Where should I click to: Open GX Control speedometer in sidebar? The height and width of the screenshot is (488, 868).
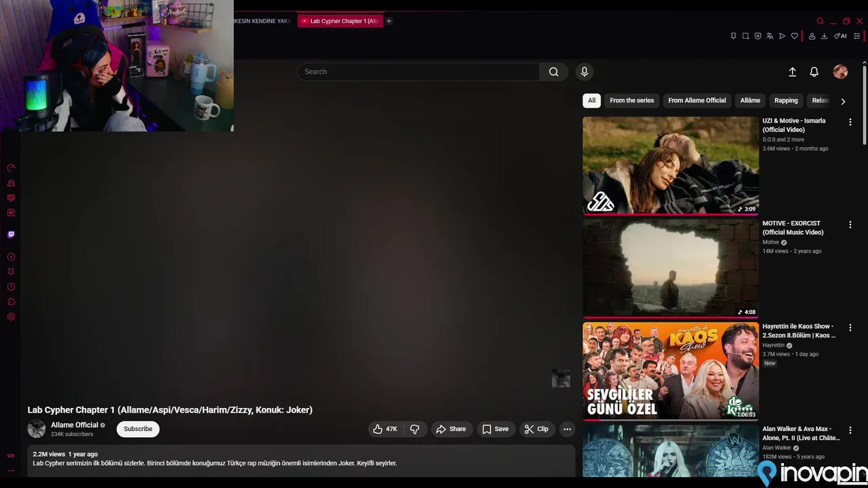coord(11,168)
